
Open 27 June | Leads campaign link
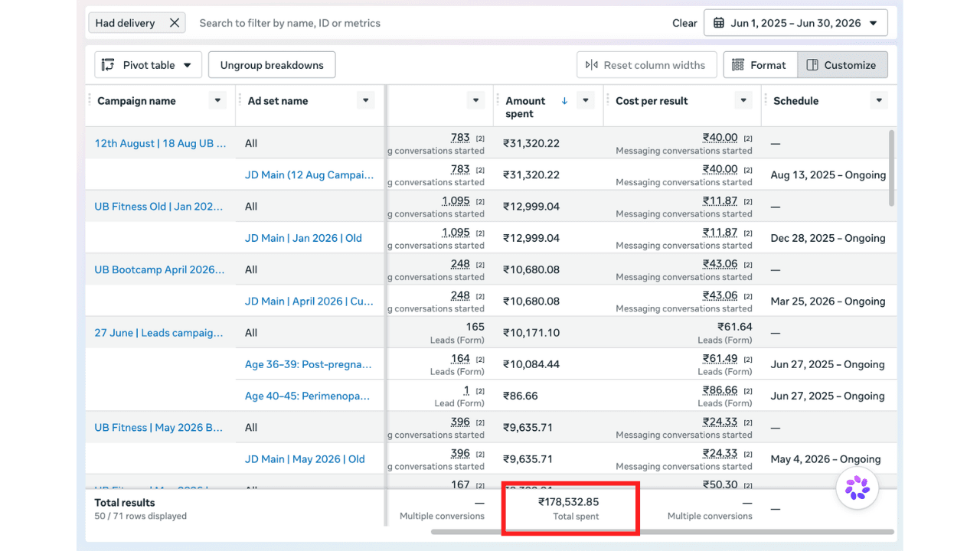click(160, 333)
